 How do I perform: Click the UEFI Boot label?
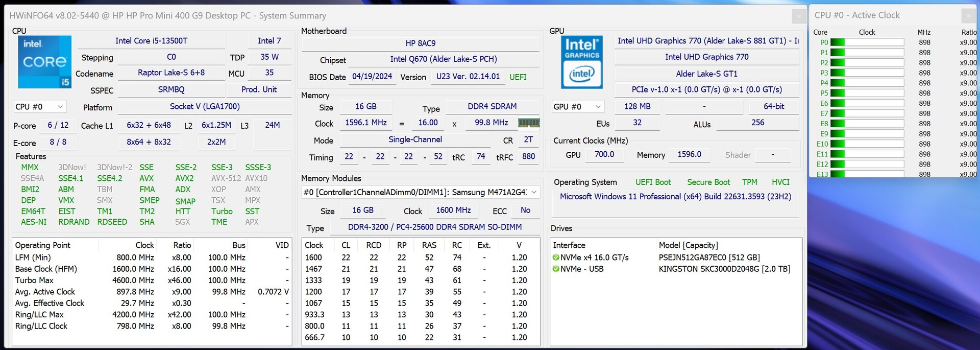click(x=653, y=182)
